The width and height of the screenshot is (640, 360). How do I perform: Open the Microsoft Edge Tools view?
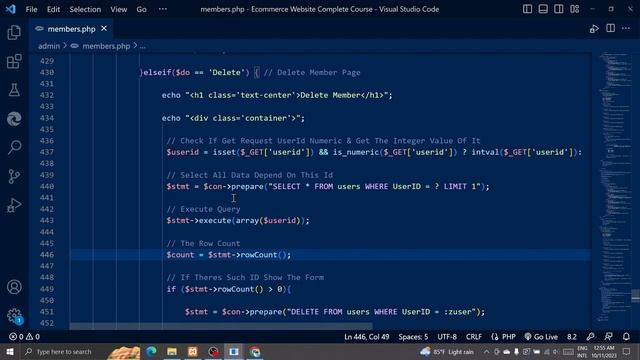click(14, 119)
